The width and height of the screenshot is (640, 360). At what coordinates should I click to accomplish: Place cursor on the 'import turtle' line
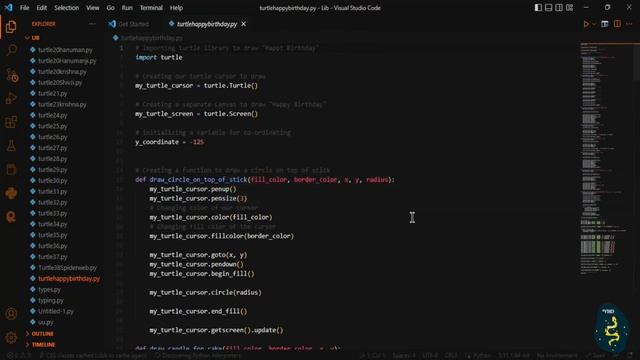coord(159,58)
